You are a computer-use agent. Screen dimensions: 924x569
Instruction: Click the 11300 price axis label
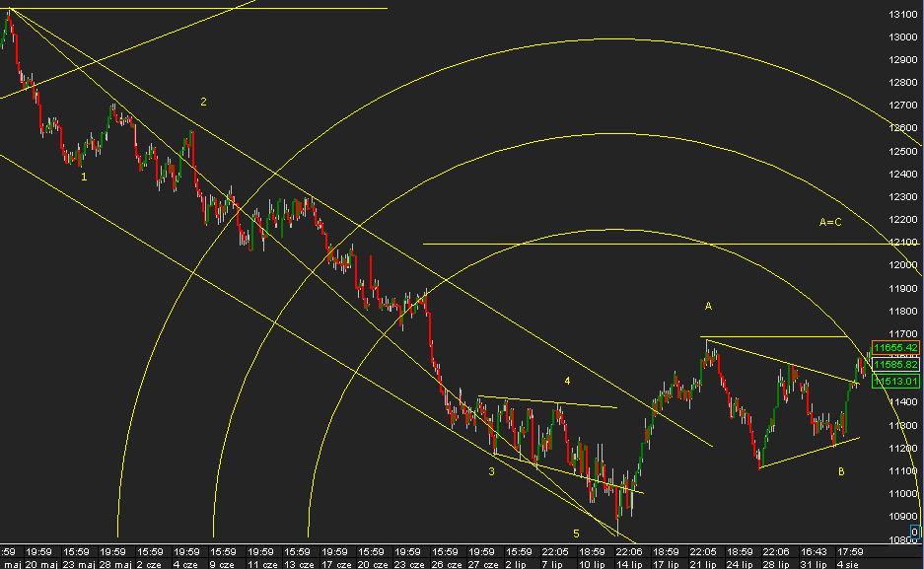[902, 425]
